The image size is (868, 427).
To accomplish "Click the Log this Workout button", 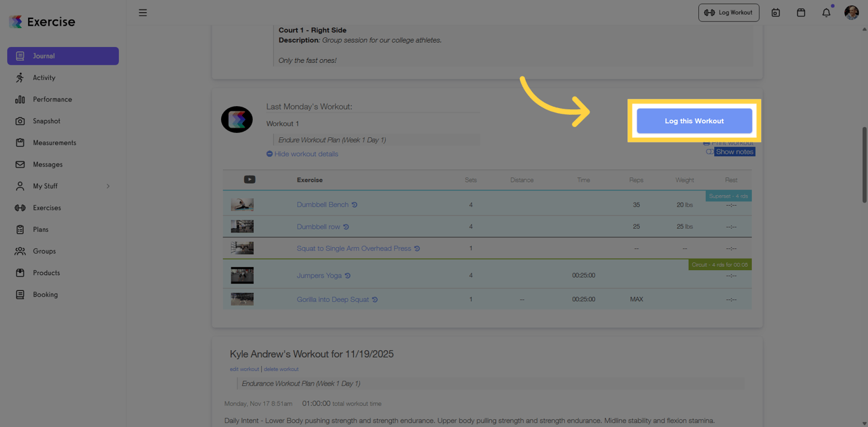I will point(695,121).
